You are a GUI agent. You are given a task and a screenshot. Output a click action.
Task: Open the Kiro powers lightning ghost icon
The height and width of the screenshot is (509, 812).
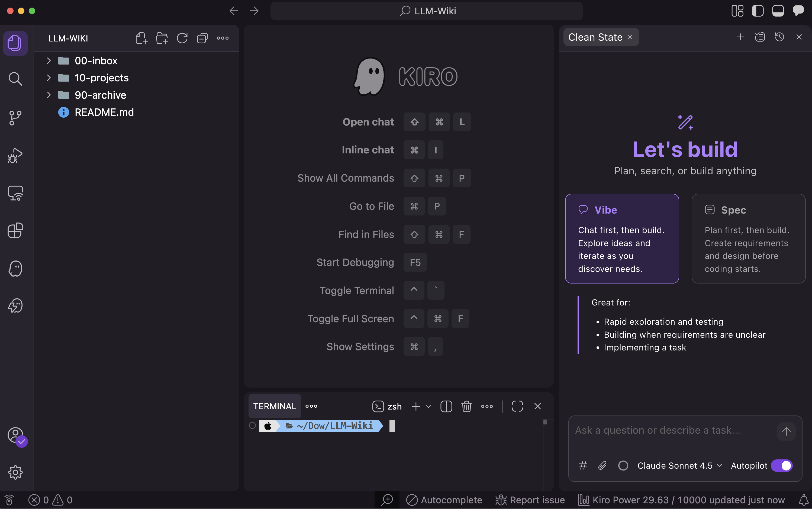click(x=15, y=306)
